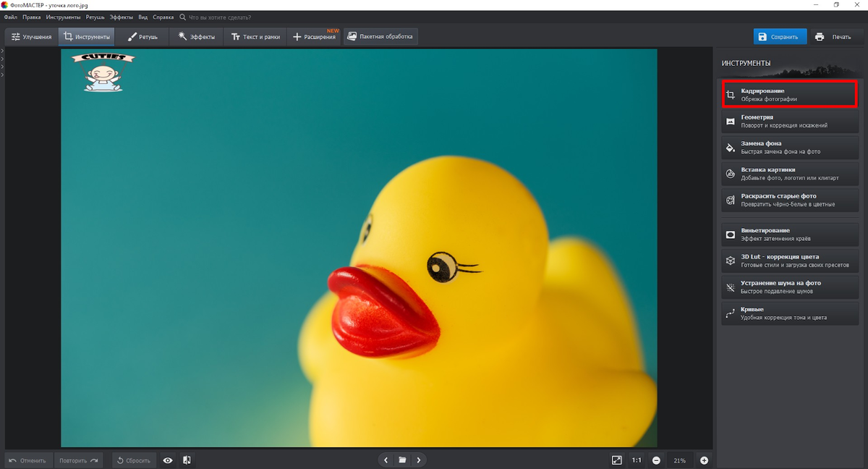Viewport: 868px width, 469px height.
Task: Open the Кривые curves tool
Action: coord(790,313)
